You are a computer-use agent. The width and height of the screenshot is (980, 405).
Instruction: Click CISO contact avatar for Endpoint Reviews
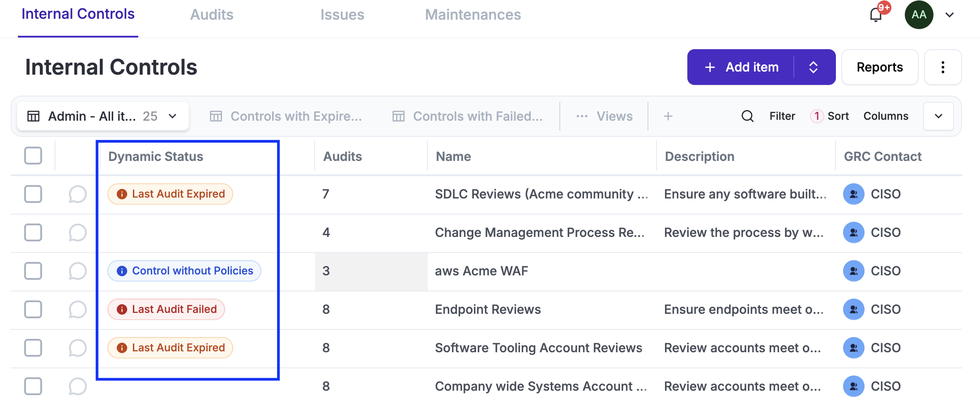coord(853,309)
